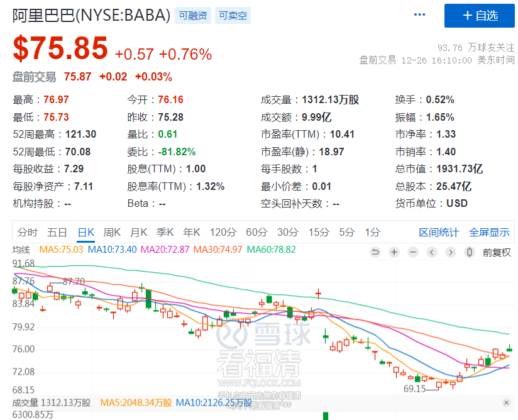Move chart right with the next arrow
This screenshot has width=518, height=420.
pos(450,253)
